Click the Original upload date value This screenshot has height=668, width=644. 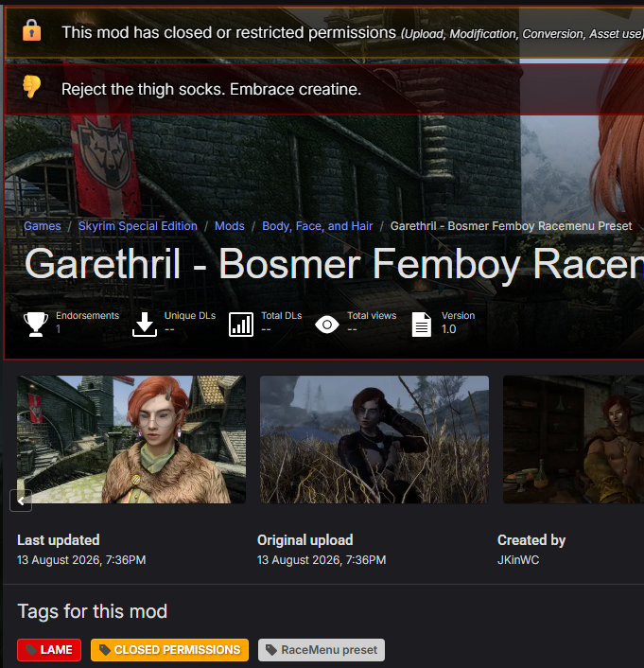[322, 560]
